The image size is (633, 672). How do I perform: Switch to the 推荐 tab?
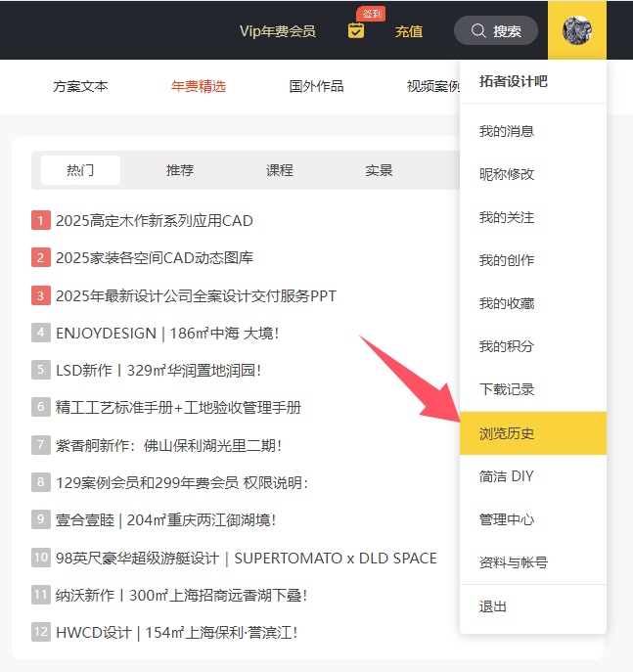[180, 170]
